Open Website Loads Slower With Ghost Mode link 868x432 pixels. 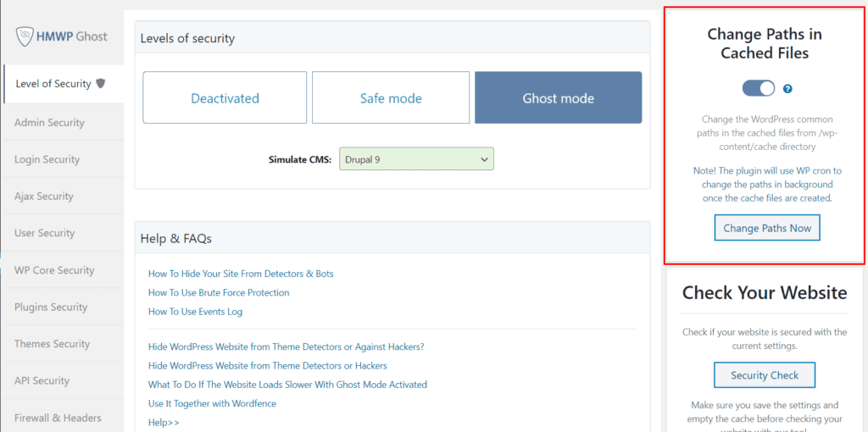pos(288,384)
